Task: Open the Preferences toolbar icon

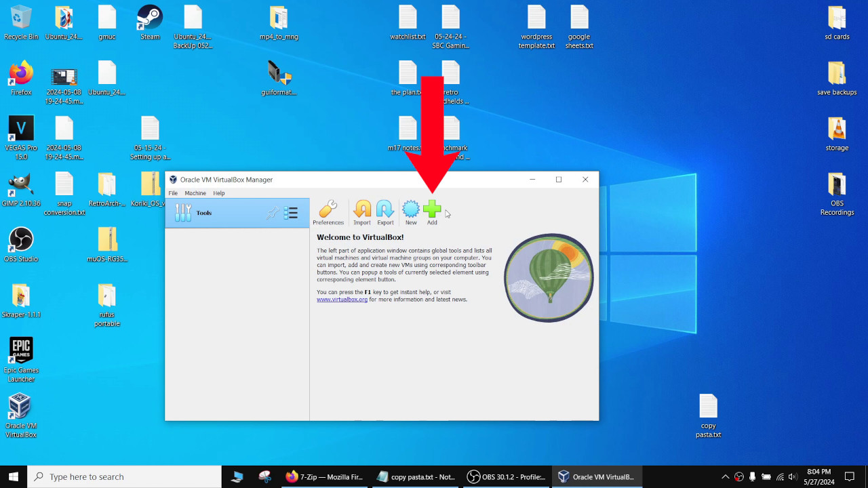Action: pyautogui.click(x=328, y=213)
